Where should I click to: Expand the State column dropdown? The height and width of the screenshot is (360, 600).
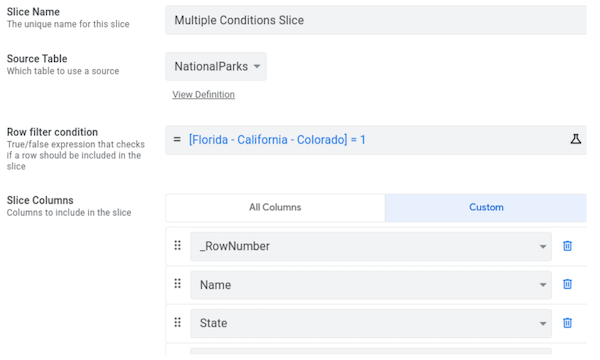point(371,323)
